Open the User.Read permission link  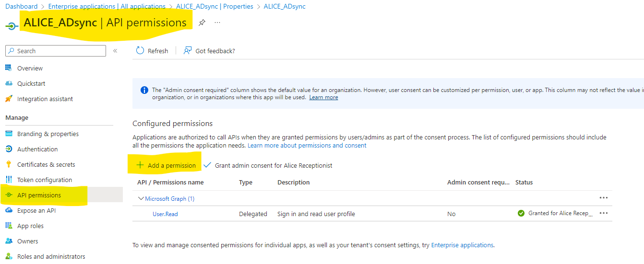[x=165, y=214]
